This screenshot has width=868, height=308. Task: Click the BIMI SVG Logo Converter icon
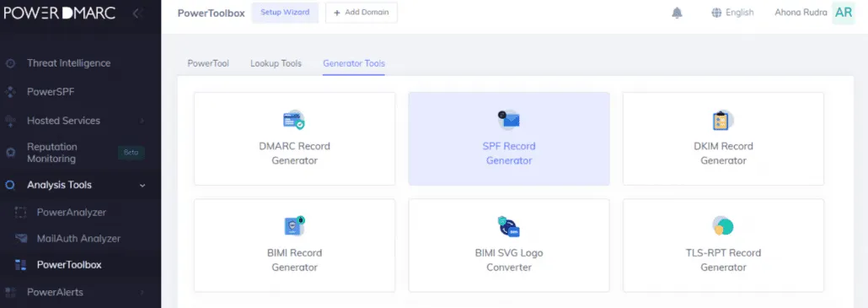pyautogui.click(x=509, y=226)
